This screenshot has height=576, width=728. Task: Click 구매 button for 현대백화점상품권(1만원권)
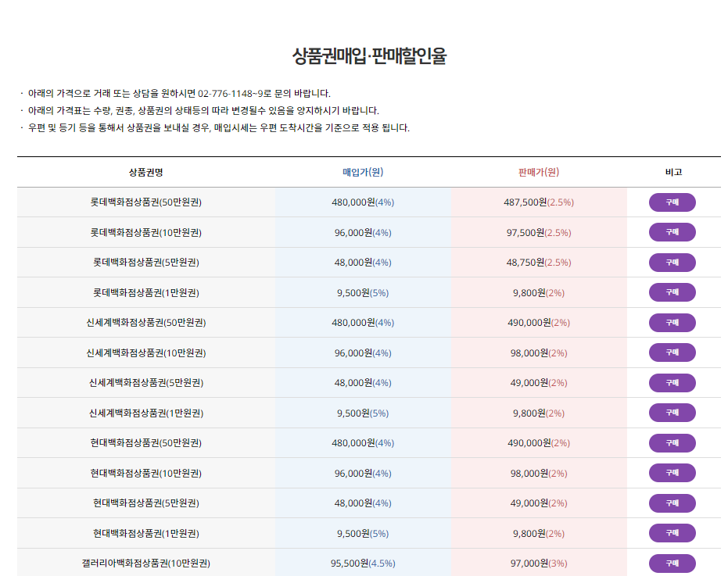(x=672, y=533)
